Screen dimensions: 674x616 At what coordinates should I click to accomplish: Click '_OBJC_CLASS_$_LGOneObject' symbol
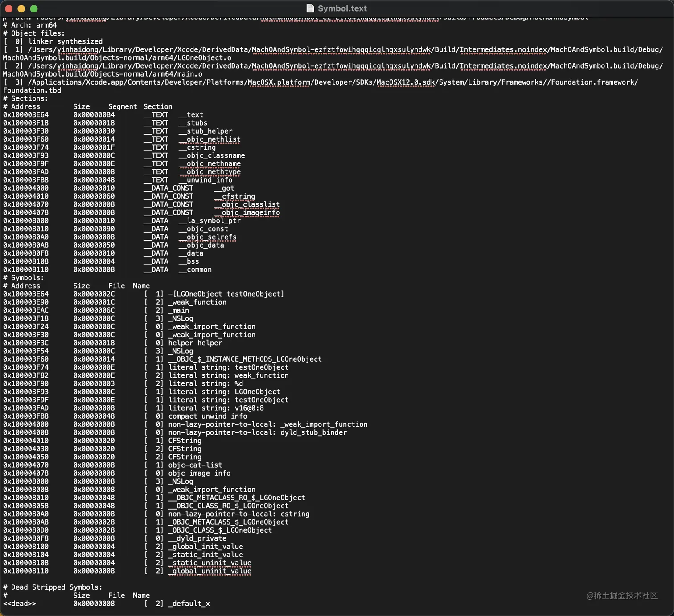tap(220, 530)
